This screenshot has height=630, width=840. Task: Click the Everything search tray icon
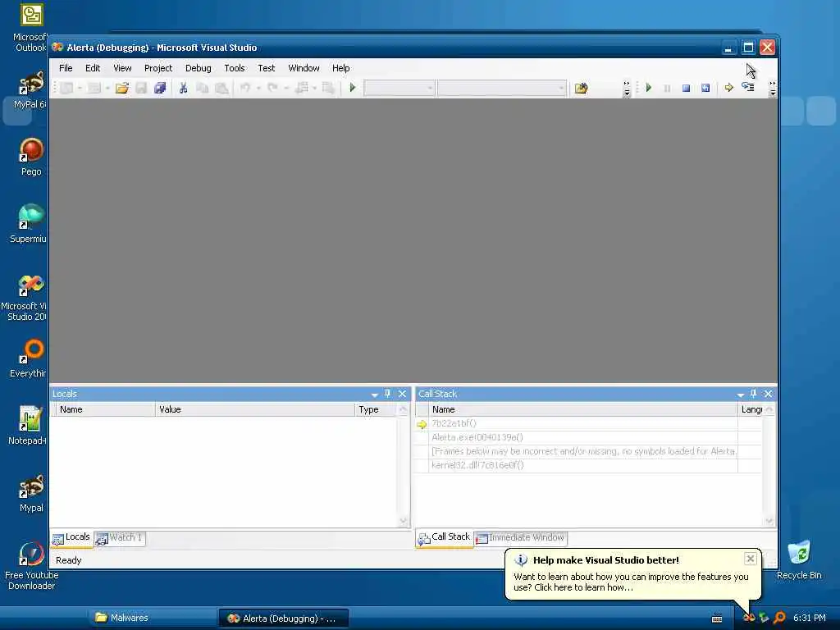click(x=780, y=618)
